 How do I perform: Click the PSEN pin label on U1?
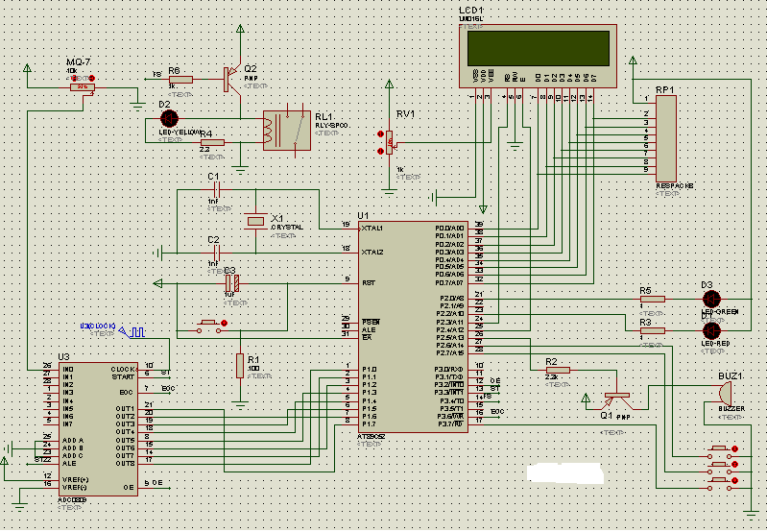tap(371, 322)
